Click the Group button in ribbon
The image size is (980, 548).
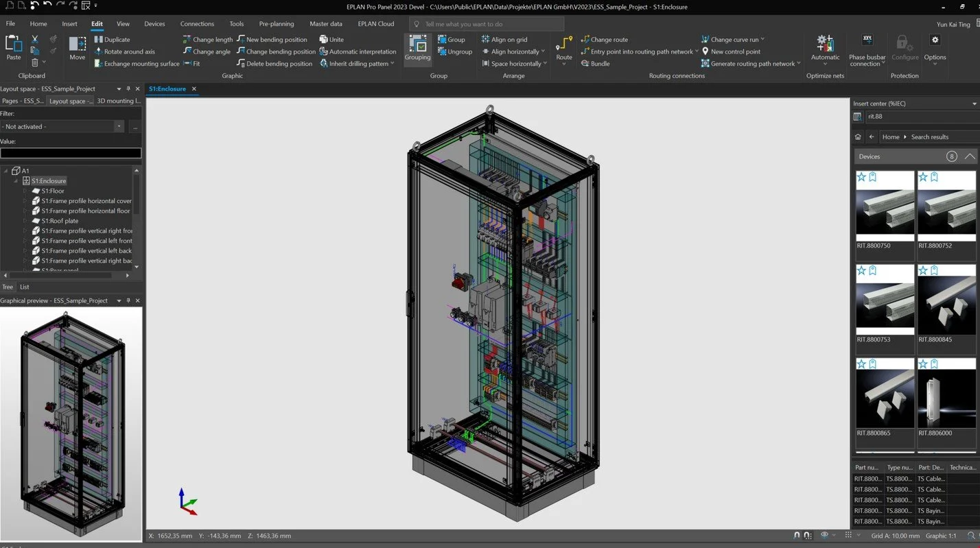pyautogui.click(x=451, y=40)
